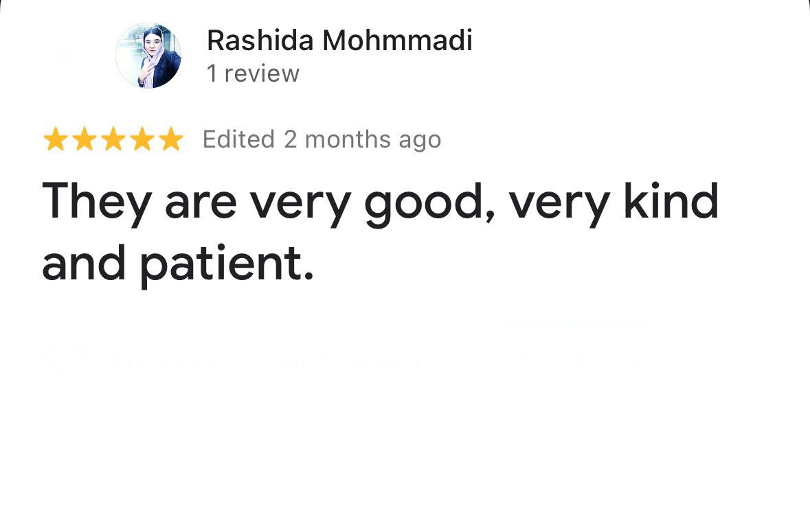
Task: Click the surname "Mohmmadi" in the header
Action: pyautogui.click(x=397, y=41)
